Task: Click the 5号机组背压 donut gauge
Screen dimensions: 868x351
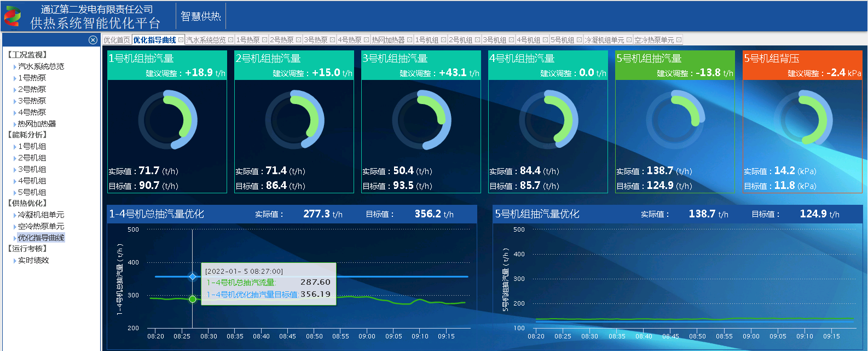Action: pyautogui.click(x=803, y=120)
